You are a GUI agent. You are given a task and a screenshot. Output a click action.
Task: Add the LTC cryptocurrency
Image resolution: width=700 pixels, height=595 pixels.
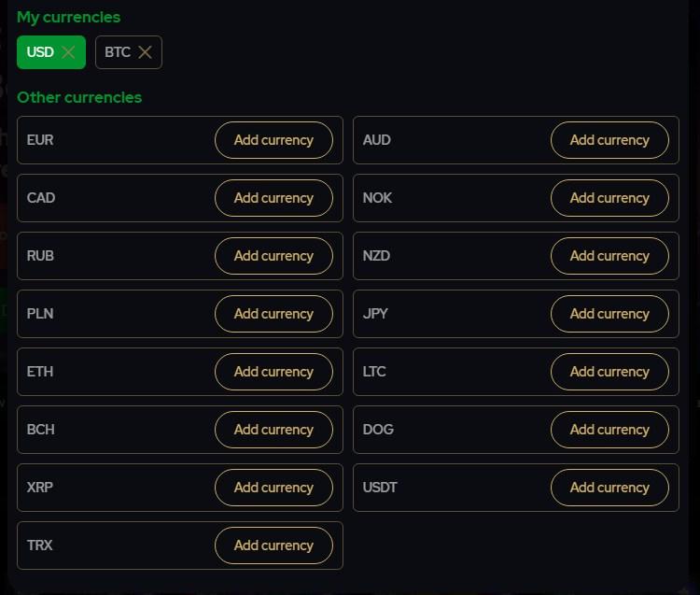point(609,372)
